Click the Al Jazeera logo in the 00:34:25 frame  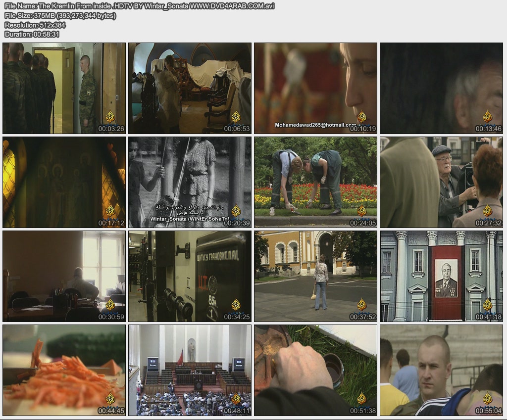click(x=236, y=305)
